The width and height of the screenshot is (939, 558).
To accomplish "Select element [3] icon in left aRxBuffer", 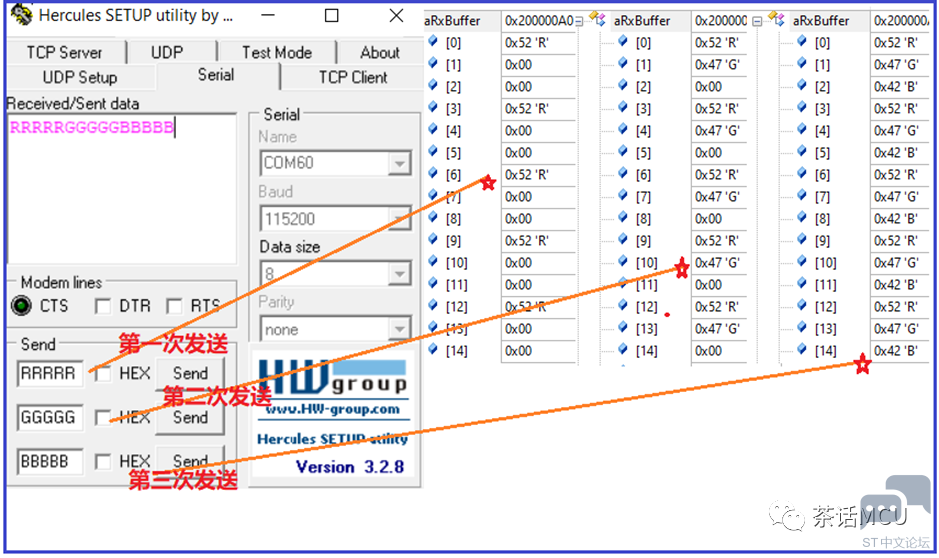I will (x=433, y=107).
